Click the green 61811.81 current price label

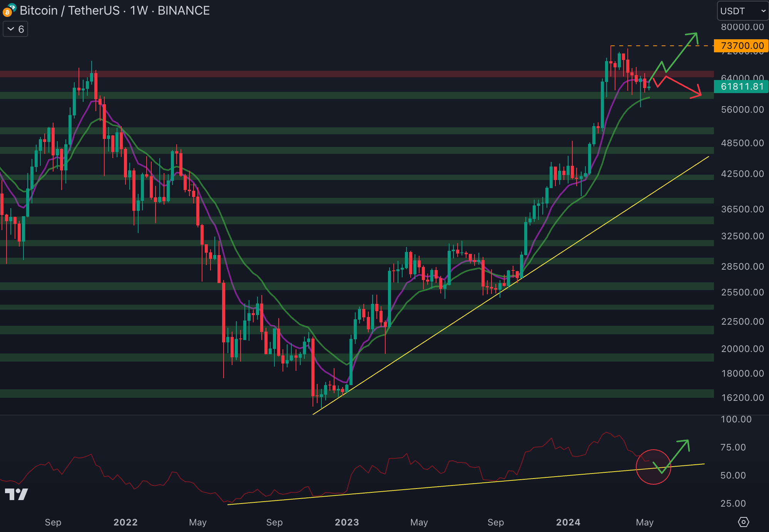[x=741, y=87]
